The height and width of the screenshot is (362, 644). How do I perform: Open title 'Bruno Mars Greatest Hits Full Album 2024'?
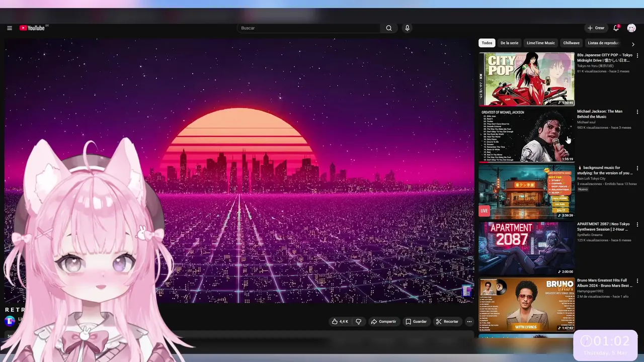point(605,283)
